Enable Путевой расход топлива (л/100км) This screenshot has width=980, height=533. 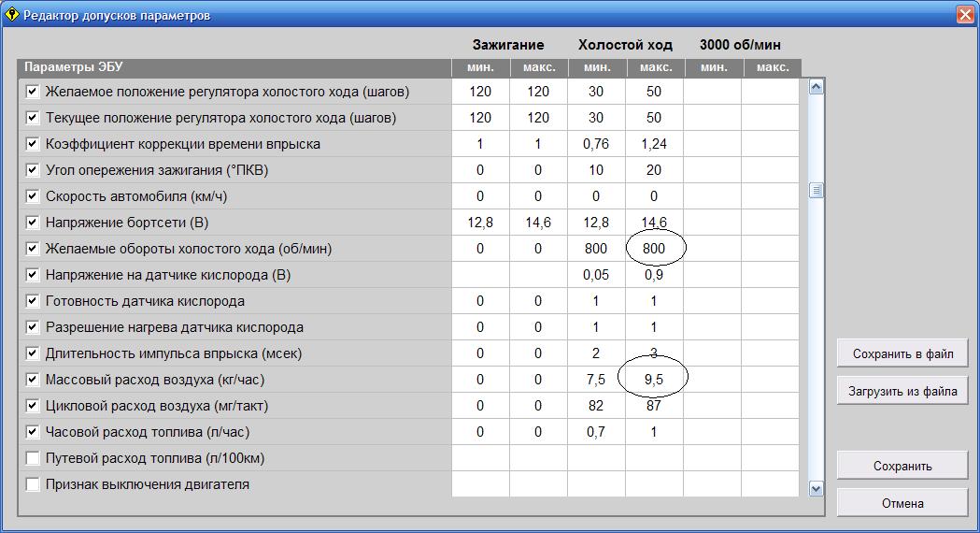point(33,458)
